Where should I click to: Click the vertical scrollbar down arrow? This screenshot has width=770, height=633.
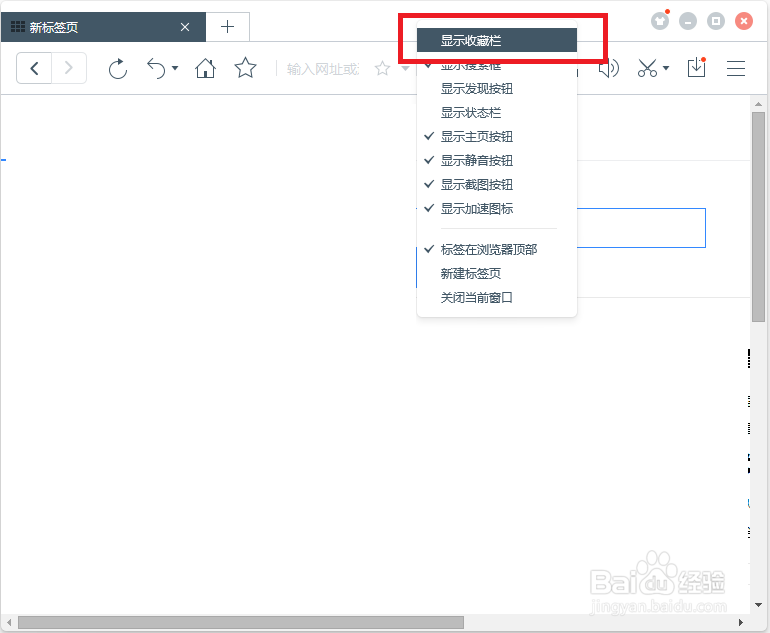[x=758, y=605]
